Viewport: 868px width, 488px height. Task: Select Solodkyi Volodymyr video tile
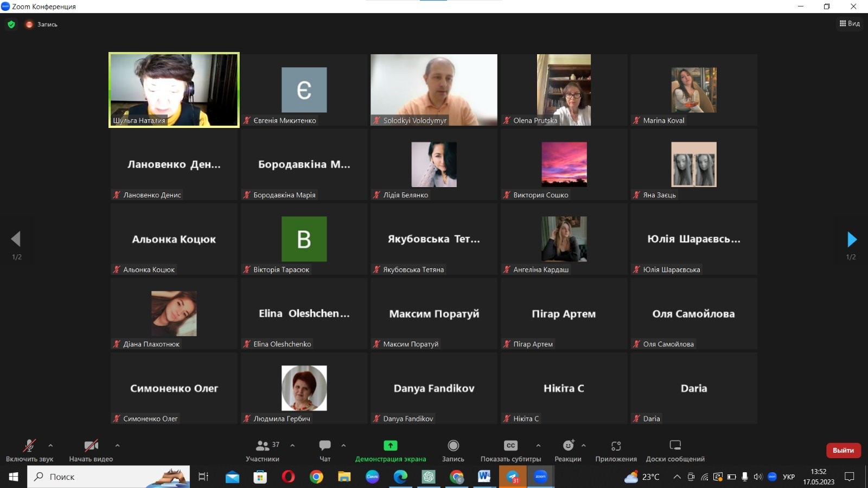pos(433,89)
